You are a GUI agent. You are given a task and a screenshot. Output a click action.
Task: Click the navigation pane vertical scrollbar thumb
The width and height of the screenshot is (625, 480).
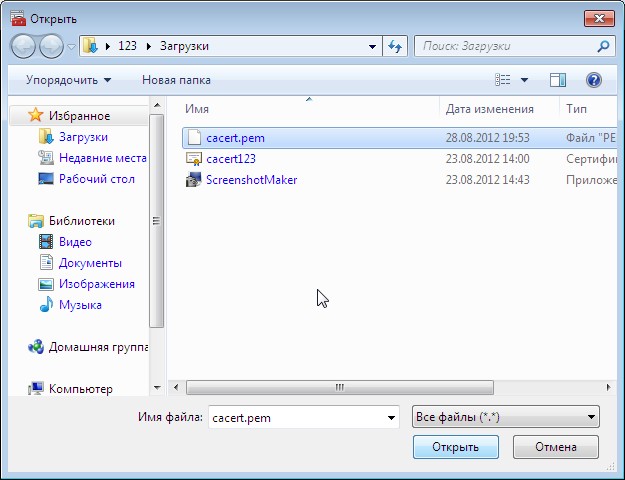(x=157, y=221)
